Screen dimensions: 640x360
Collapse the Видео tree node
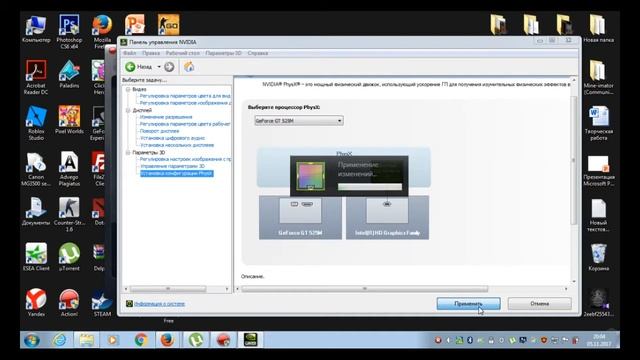click(x=128, y=89)
